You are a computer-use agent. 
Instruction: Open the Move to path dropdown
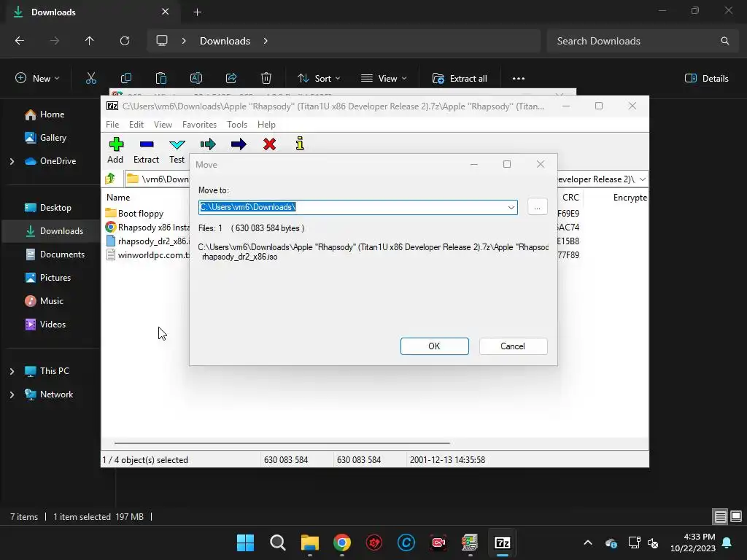511,207
